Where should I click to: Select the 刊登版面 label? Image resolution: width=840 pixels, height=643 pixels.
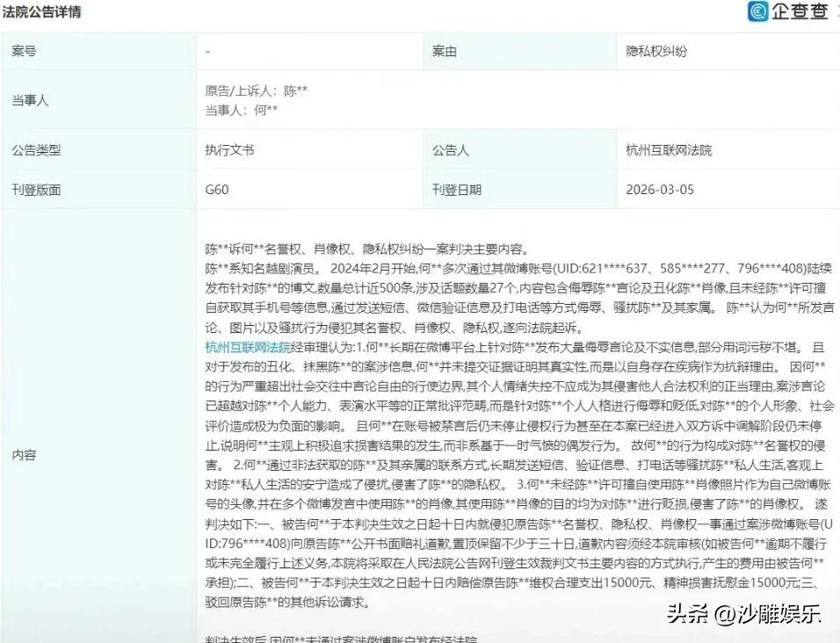(36, 190)
